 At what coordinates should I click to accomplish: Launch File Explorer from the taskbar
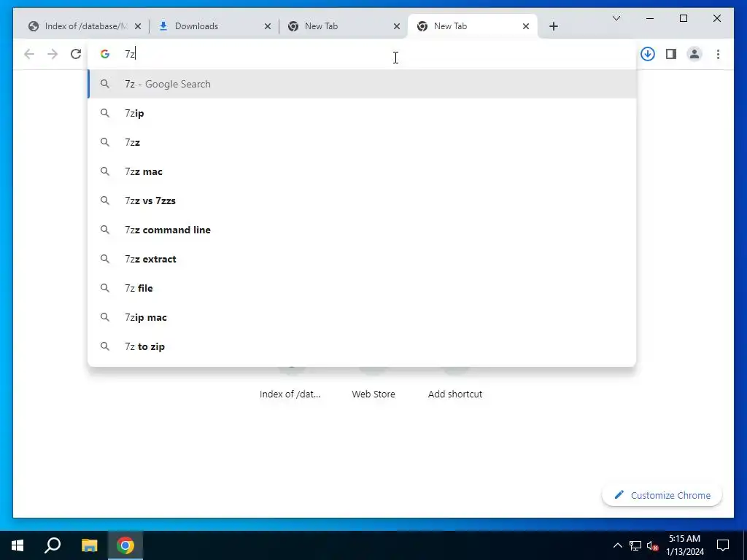tap(89, 545)
